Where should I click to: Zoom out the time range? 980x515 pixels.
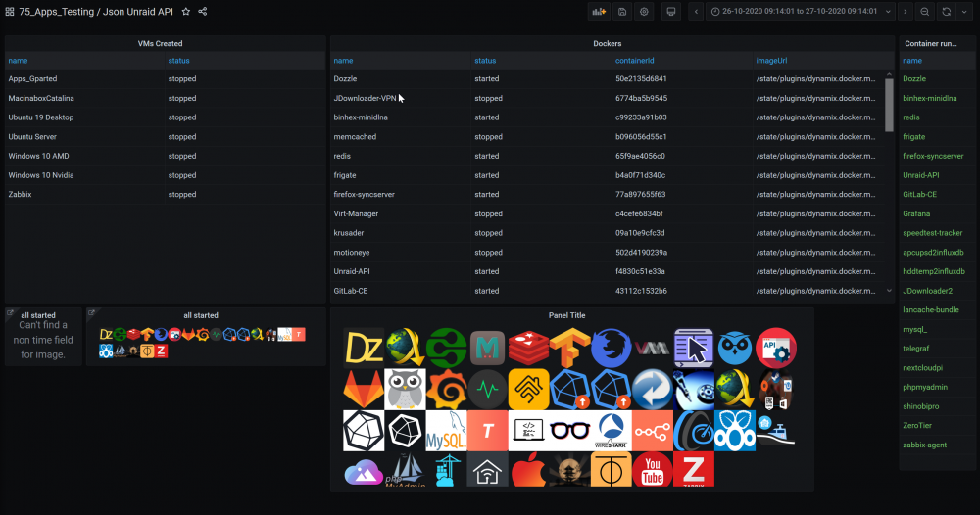(x=924, y=11)
